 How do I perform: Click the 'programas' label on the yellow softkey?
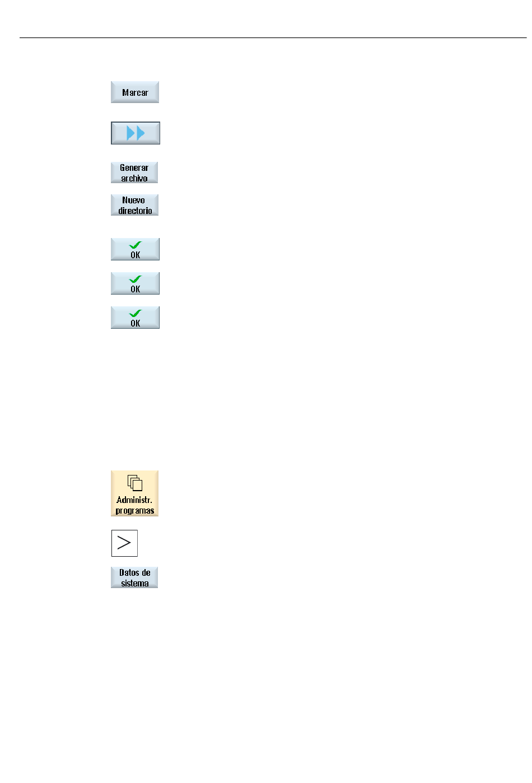pos(135,511)
